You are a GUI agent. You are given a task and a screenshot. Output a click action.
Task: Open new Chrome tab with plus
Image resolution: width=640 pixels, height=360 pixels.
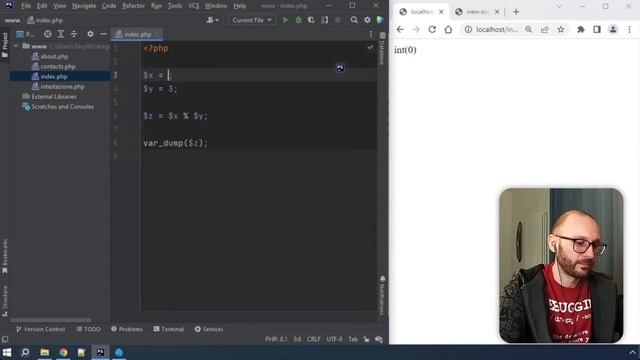tap(516, 12)
